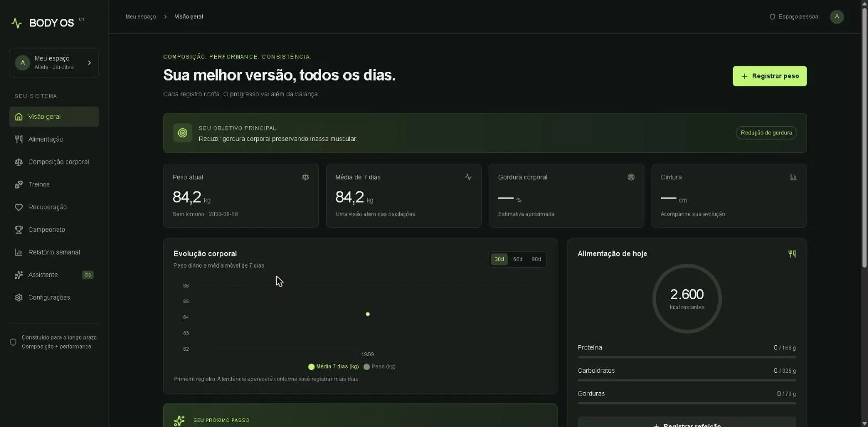Click the OS badge beside Assistente
Screen dimensions: 868x427
click(87, 275)
